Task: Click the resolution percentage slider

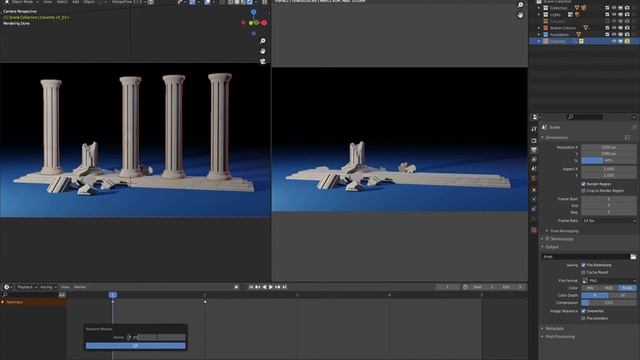Action: point(609,160)
